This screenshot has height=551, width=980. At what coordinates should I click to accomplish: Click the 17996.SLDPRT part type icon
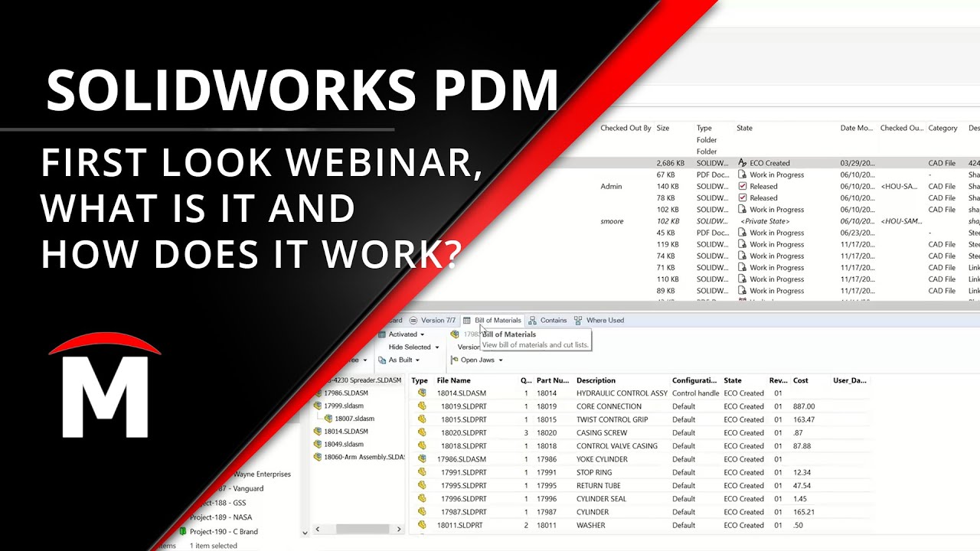click(422, 499)
